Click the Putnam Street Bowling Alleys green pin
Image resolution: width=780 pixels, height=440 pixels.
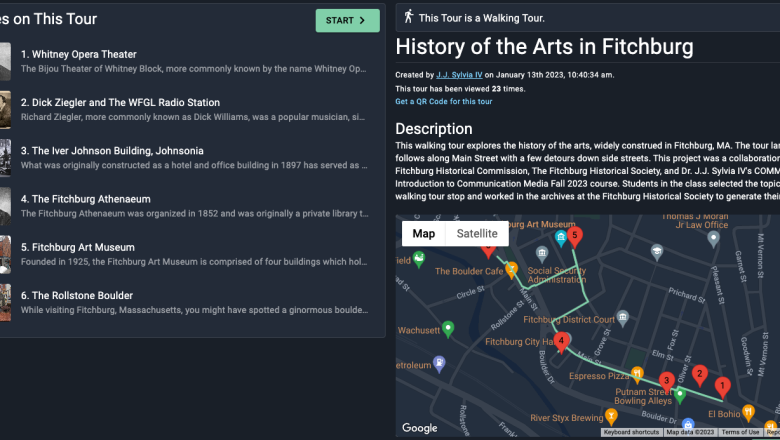tap(680, 395)
